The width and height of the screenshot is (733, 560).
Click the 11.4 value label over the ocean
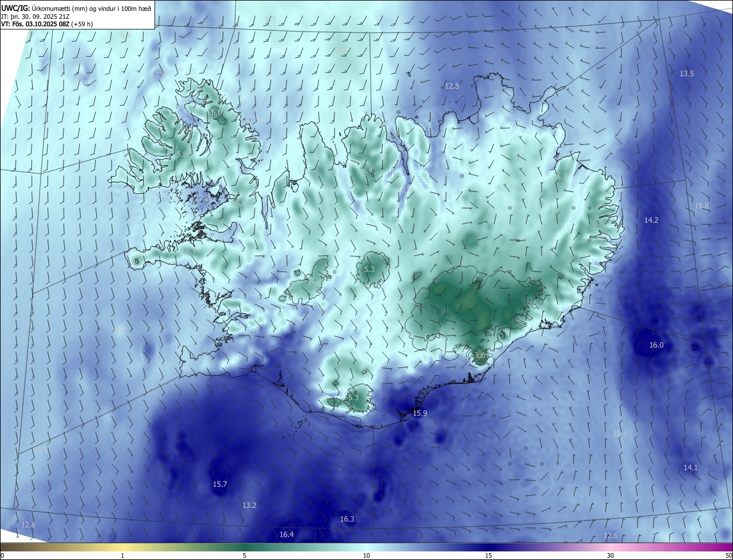click(620, 434)
